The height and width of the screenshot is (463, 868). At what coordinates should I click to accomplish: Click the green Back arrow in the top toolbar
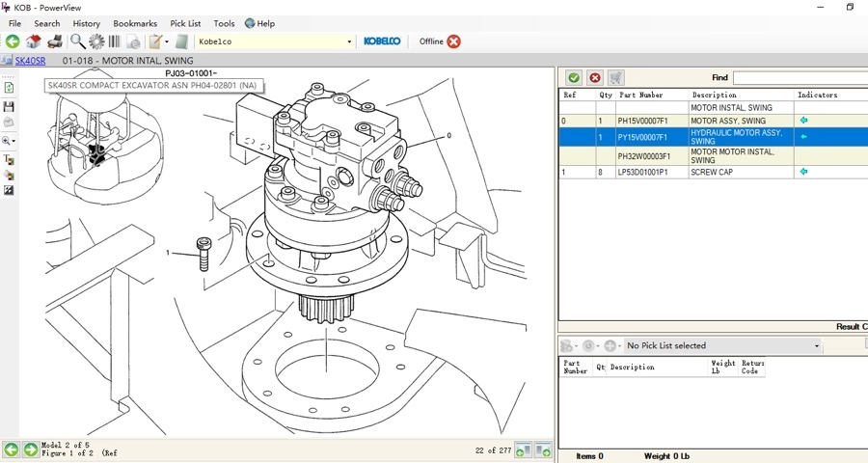[x=13, y=41]
